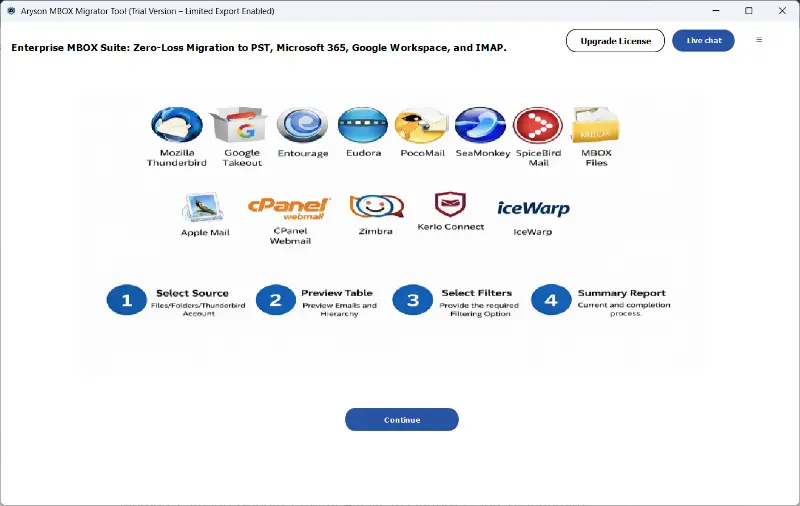Click "Current and completion process" text
The height and width of the screenshot is (506, 800).
coord(624,309)
